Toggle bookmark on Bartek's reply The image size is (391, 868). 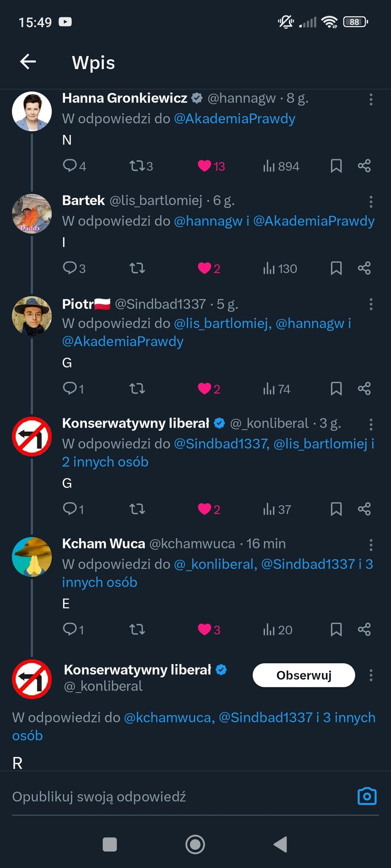point(336,268)
